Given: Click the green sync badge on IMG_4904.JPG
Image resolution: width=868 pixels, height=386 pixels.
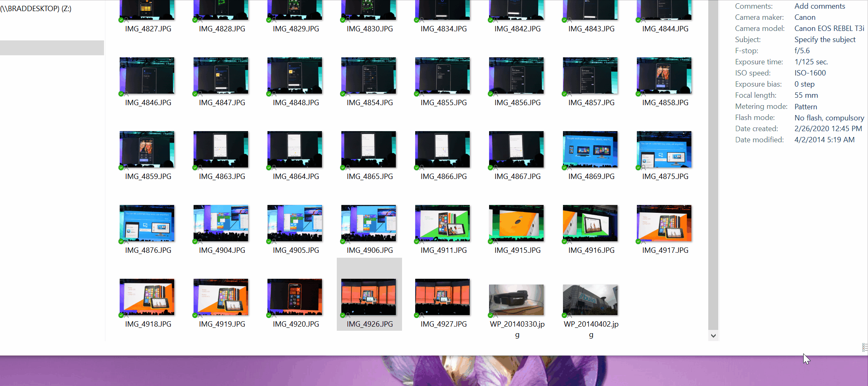Looking at the screenshot, I should (195, 241).
